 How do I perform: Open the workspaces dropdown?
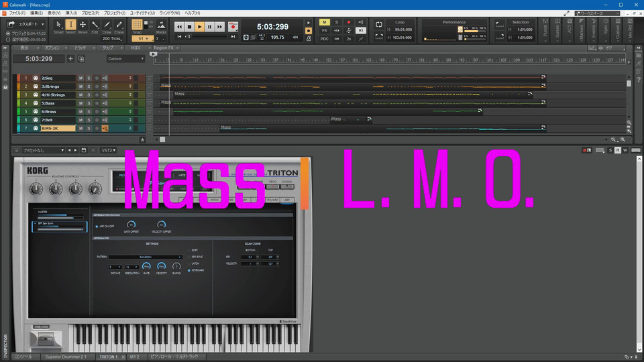(x=597, y=13)
